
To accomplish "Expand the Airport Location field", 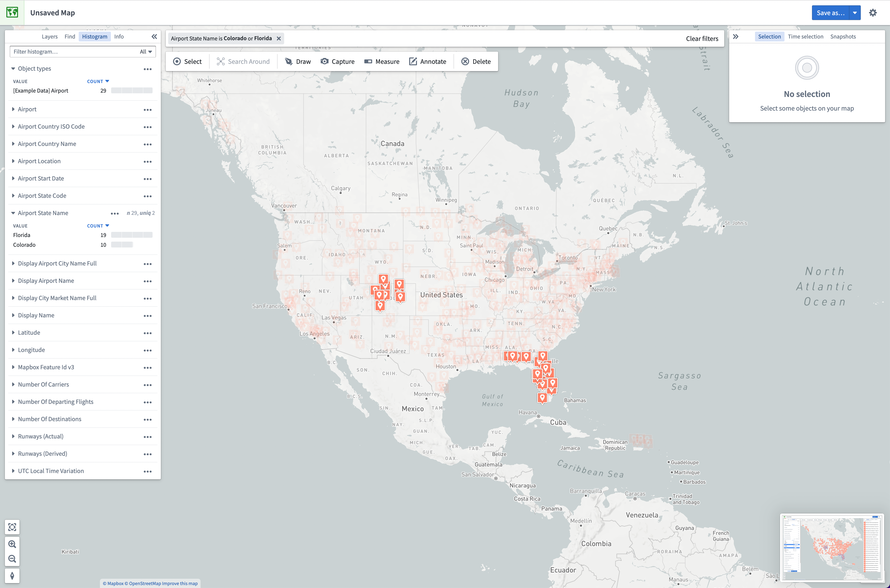I will pyautogui.click(x=13, y=161).
